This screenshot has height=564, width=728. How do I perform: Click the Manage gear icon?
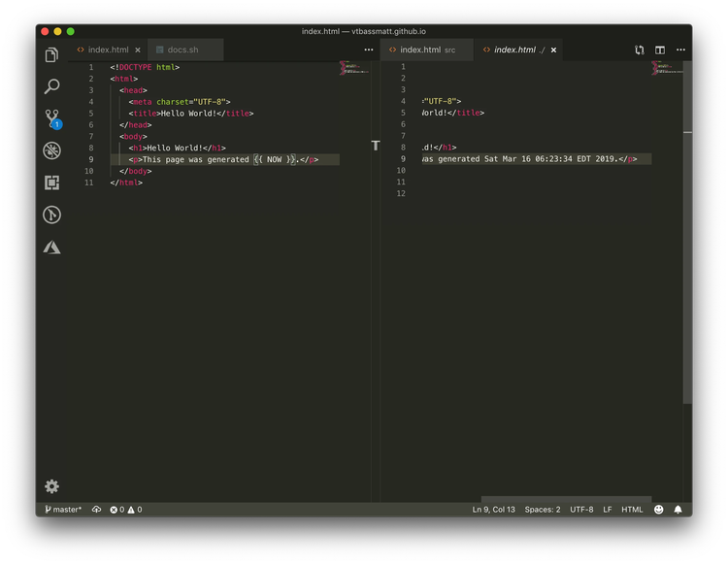52,486
